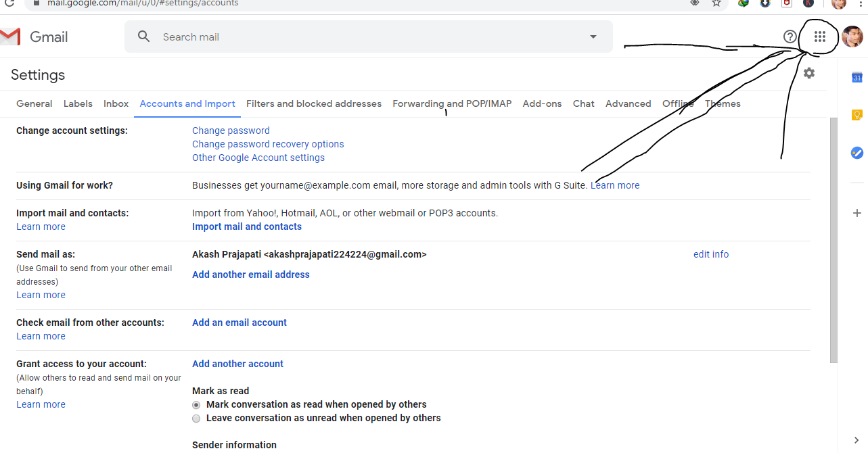868x453 pixels.
Task: Click Learn more under Import mail and contacts
Action: [41, 226]
